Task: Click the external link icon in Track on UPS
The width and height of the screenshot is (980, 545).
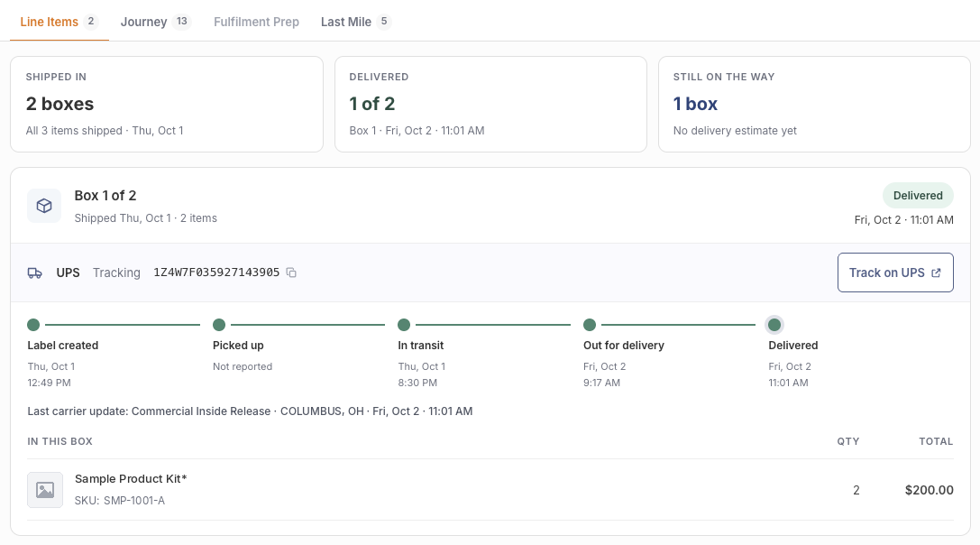Action: pos(936,272)
